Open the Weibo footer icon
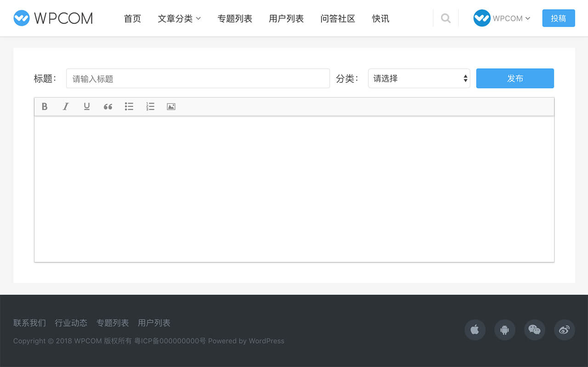 (565, 330)
